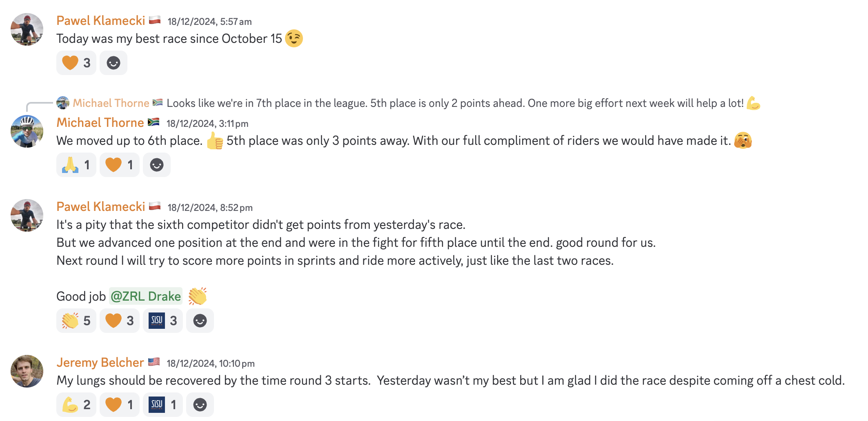Toggle heart reaction with 3 on first message
868x421 pixels.
(76, 63)
